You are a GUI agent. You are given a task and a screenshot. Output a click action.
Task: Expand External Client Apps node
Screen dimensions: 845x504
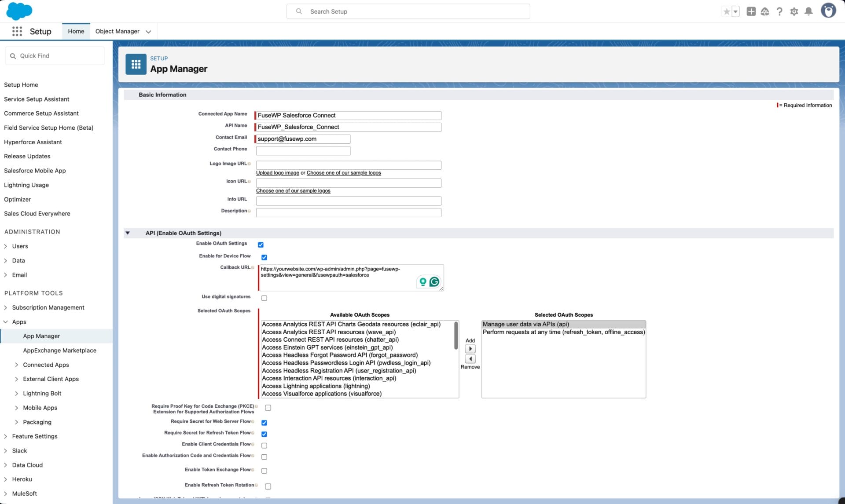pos(17,379)
